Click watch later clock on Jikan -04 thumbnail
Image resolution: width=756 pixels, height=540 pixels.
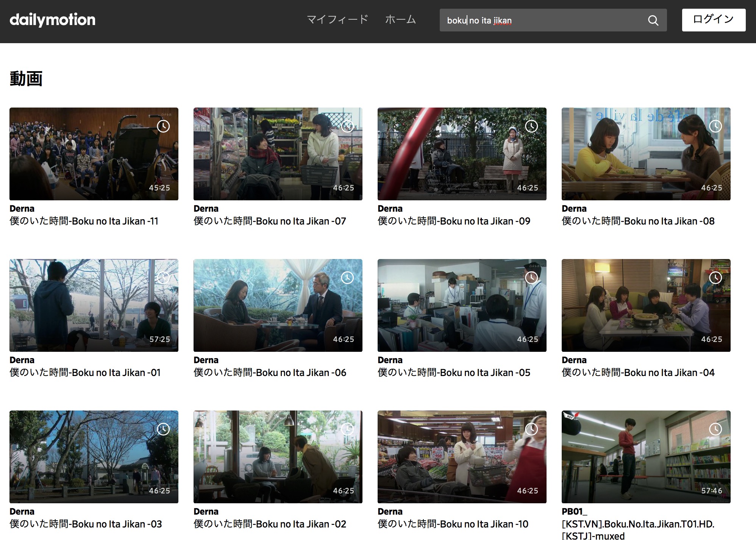point(715,278)
